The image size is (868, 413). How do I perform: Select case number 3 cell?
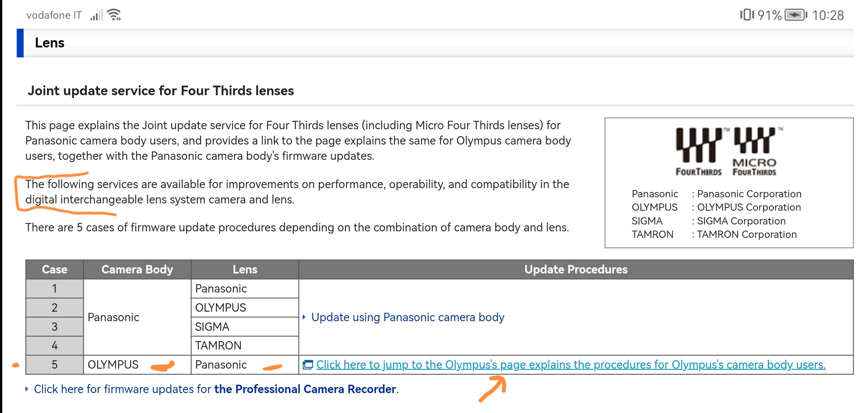55,327
